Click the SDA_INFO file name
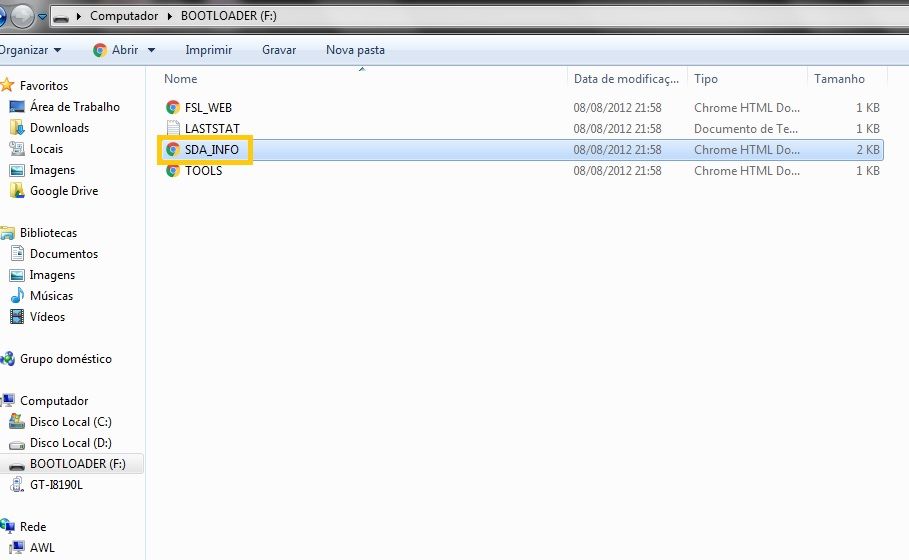Screen dimensions: 909x560 [x=212, y=150]
